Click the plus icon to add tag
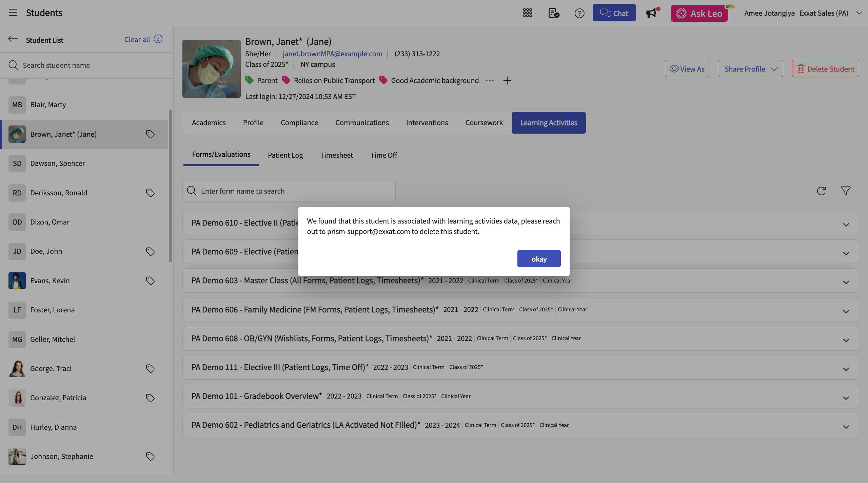 (x=507, y=80)
